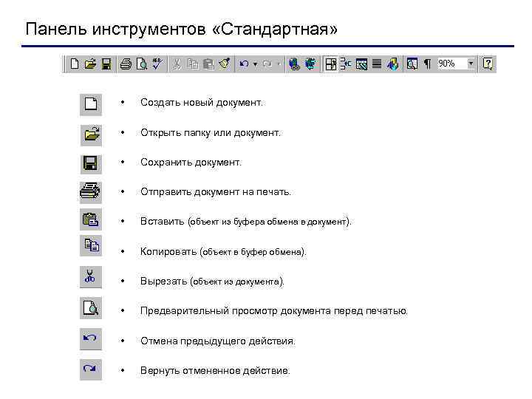Click the title 'Панель инструментов «Стандартная»'
The width and height of the screenshot is (532, 399).
pos(182,29)
